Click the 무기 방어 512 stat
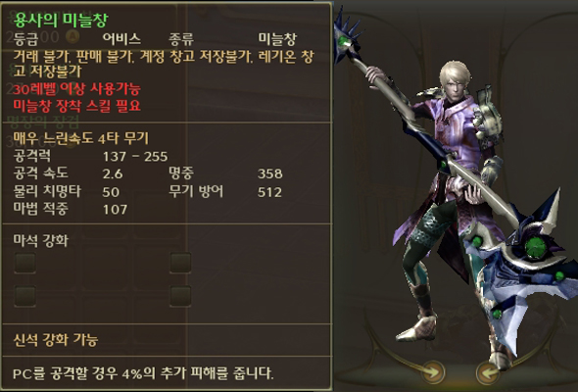Image resolution: width=578 pixels, height=392 pixels. tap(225, 192)
